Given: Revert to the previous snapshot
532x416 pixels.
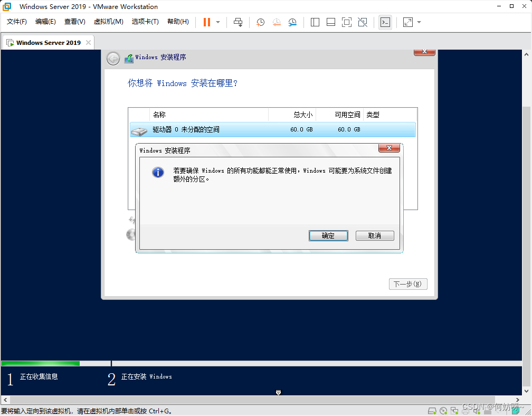Looking at the screenshot, I should point(277,22).
